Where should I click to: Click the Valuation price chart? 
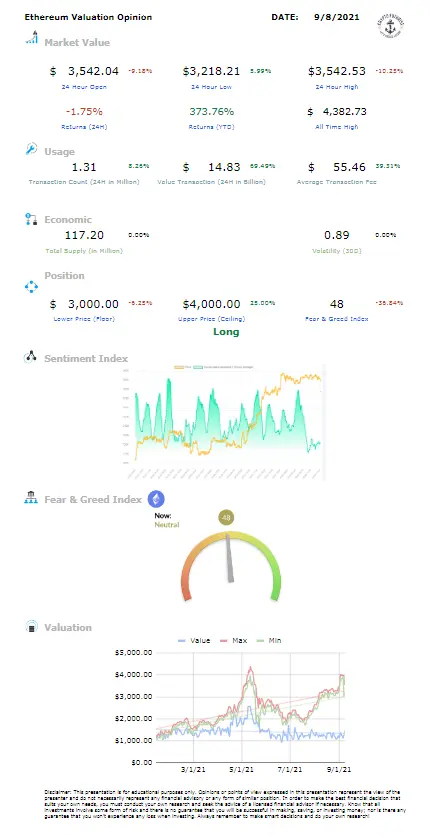[252, 706]
